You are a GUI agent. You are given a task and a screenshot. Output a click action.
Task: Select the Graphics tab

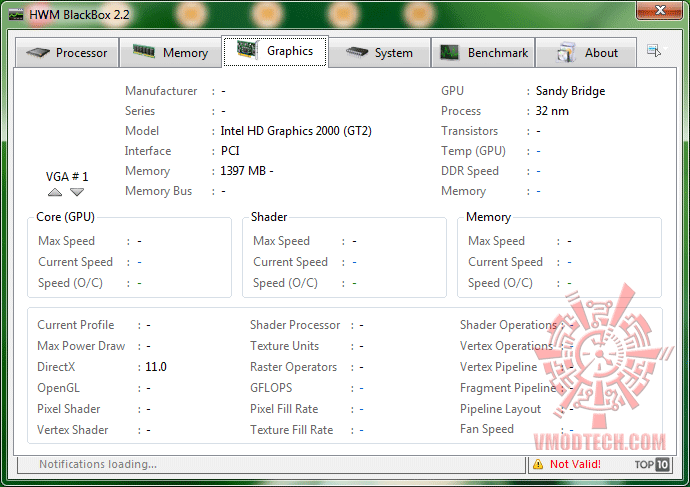[275, 51]
